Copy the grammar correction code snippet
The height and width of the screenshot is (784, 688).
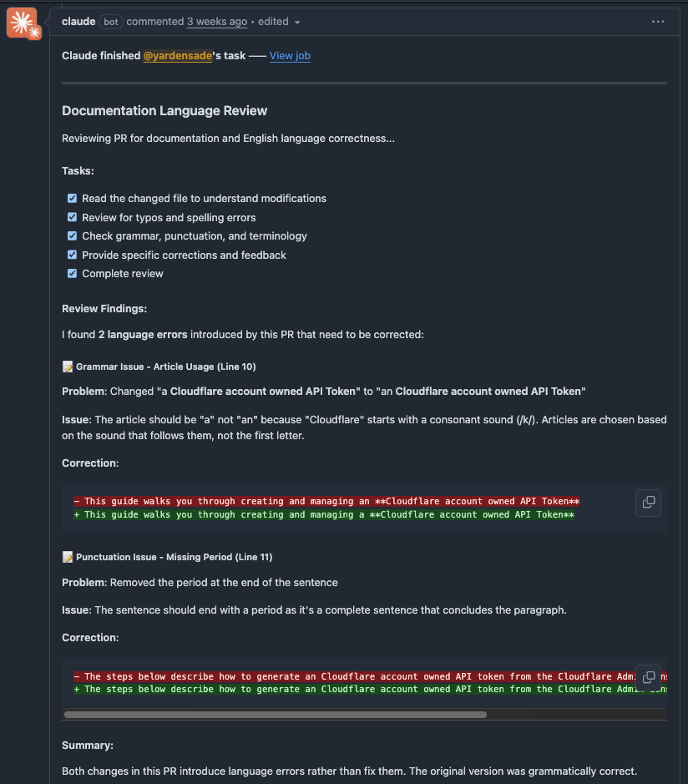[x=648, y=503]
